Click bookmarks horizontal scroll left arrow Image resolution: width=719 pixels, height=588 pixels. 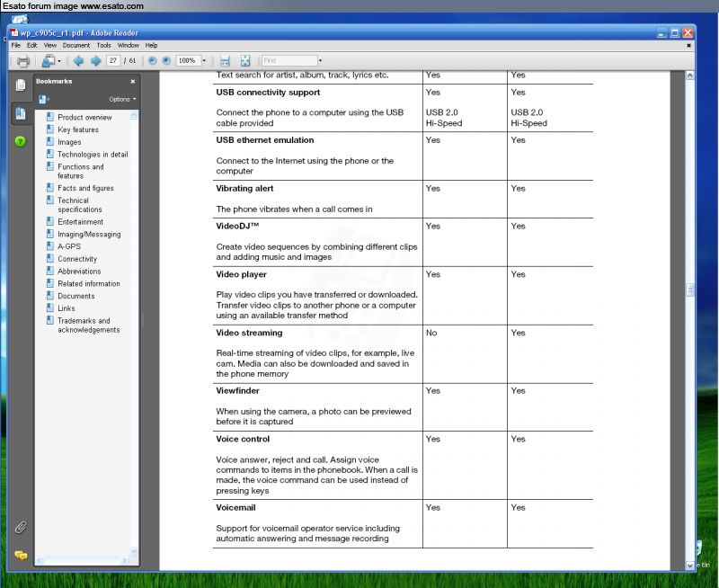pyautogui.click(x=40, y=560)
